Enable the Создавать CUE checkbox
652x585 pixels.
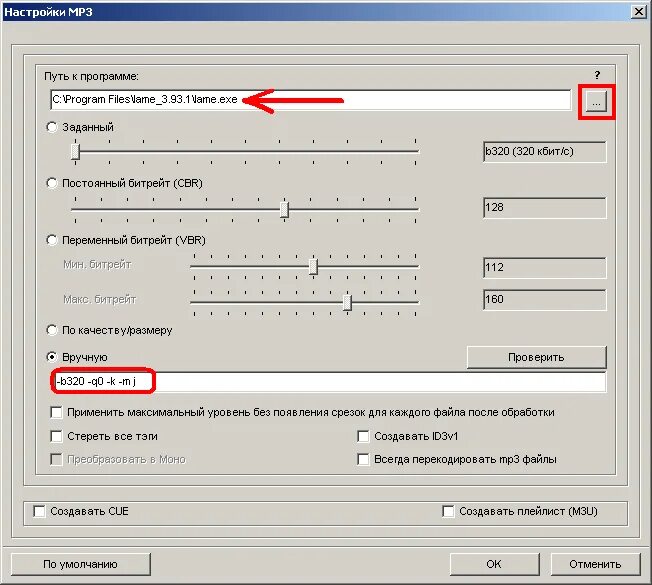coord(39,511)
